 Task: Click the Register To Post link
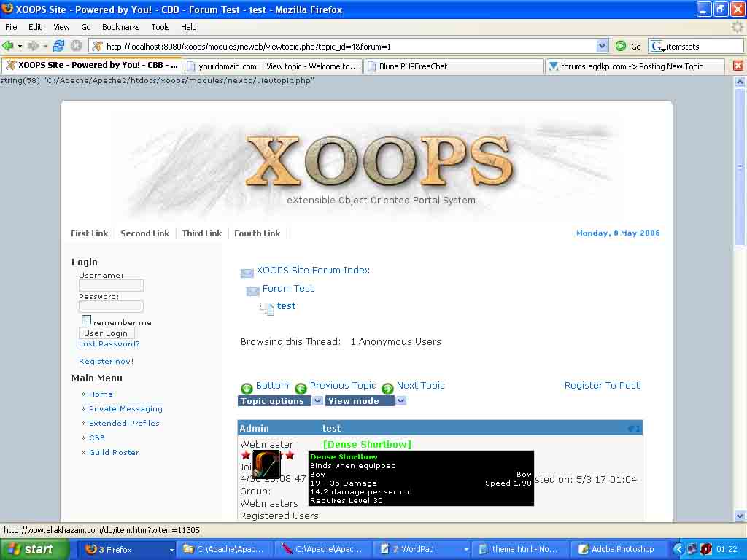(x=602, y=385)
